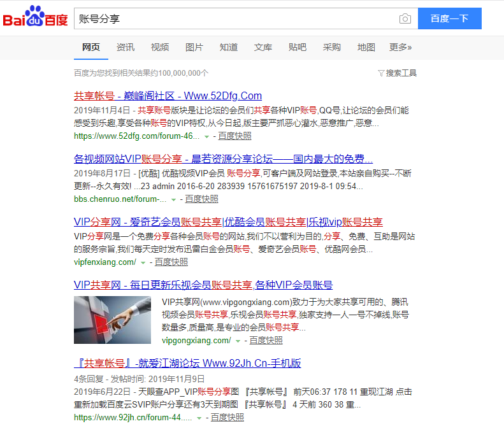Switch to the 视频 tab
This screenshot has height=426, width=504.
(160, 47)
